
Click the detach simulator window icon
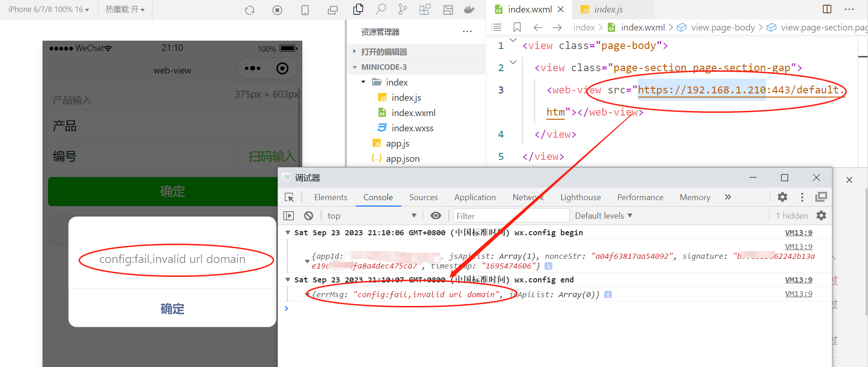(333, 10)
